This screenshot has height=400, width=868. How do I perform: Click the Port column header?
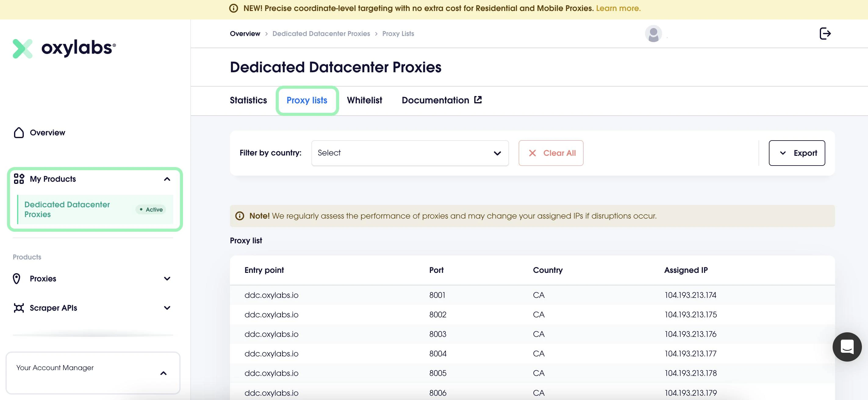coord(436,270)
